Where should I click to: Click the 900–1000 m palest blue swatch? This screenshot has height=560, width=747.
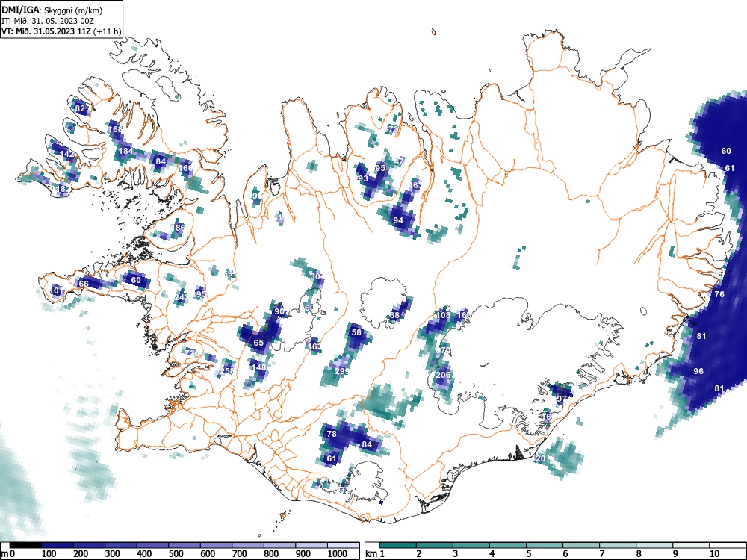pos(311,545)
